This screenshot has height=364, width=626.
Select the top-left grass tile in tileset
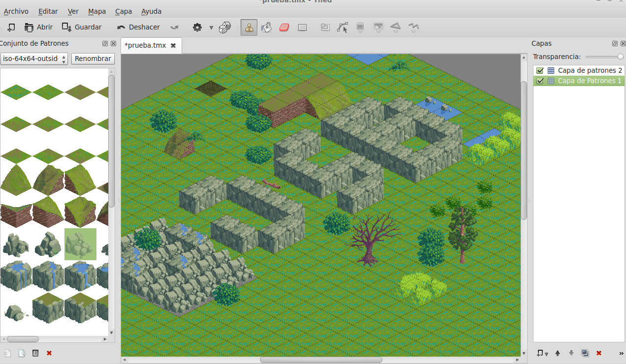[16, 91]
